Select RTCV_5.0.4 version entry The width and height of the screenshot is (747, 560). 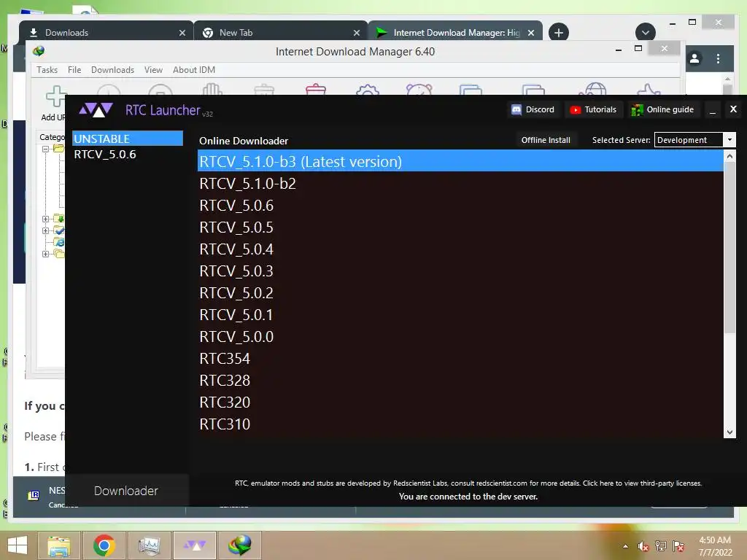tap(460, 249)
